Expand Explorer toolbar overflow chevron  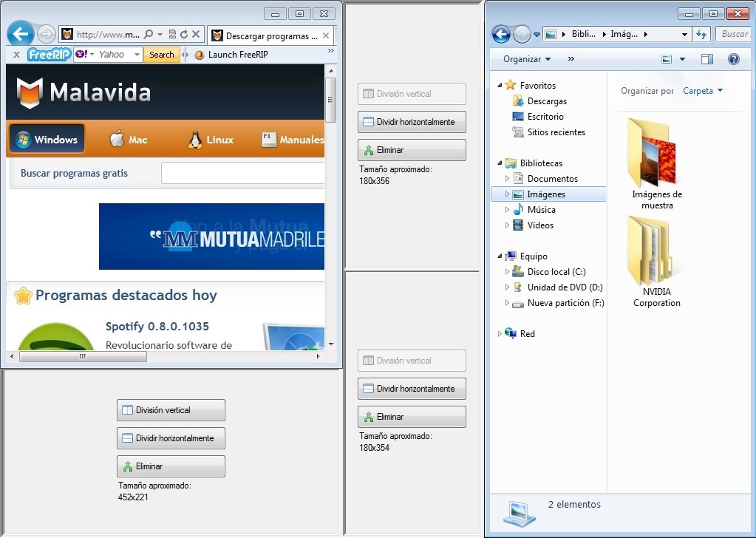[x=571, y=59]
